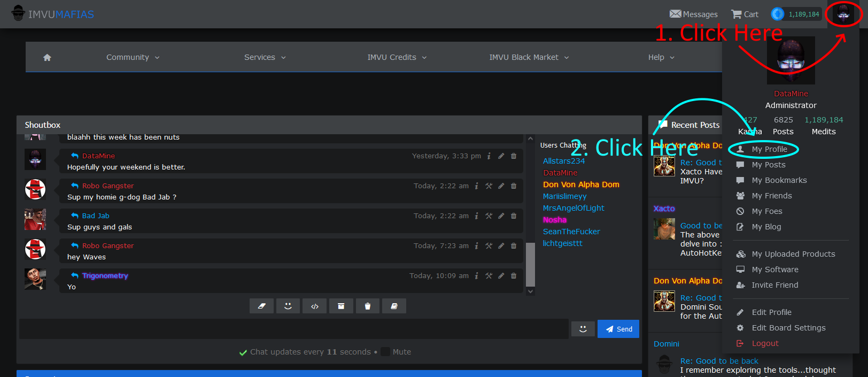Click the shoutbox scrollbar thumb
This screenshot has width=868, height=377.
pos(530,265)
